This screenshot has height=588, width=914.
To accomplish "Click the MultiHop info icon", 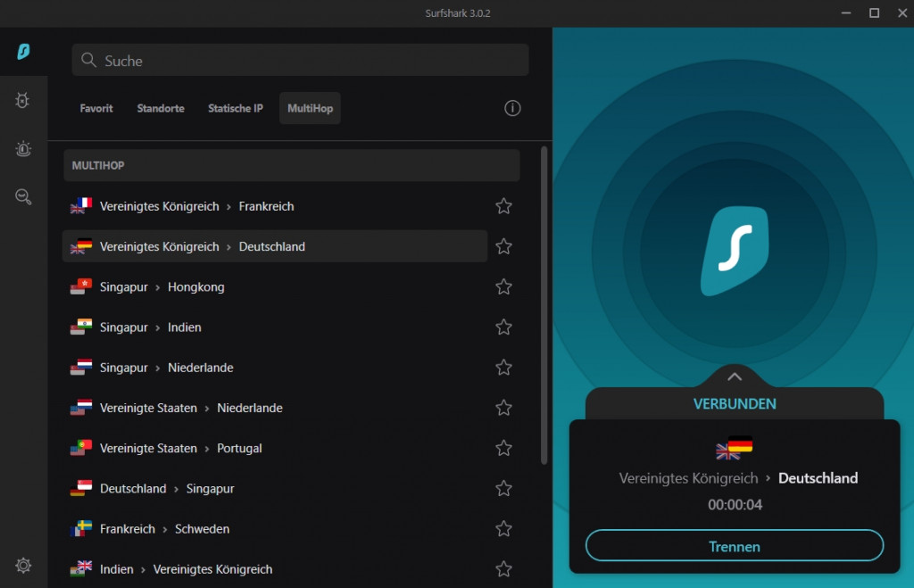I will 512,108.
